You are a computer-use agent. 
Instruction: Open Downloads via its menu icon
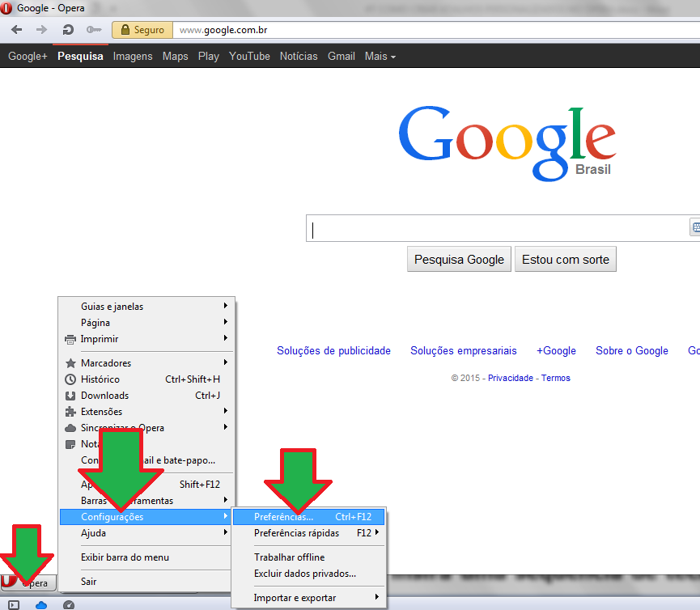pos(72,395)
